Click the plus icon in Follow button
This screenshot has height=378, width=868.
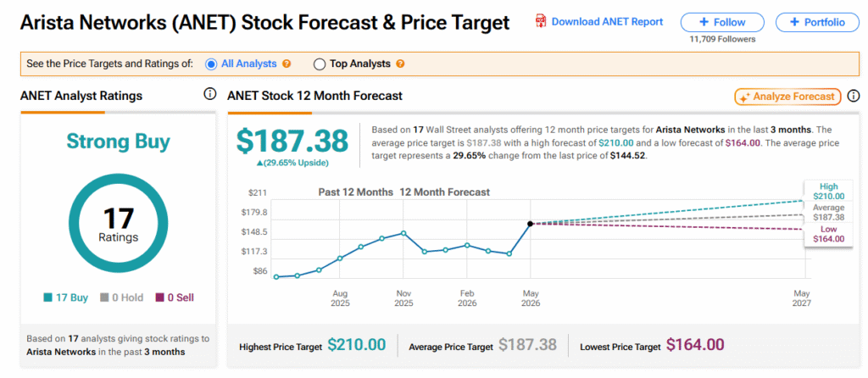704,22
